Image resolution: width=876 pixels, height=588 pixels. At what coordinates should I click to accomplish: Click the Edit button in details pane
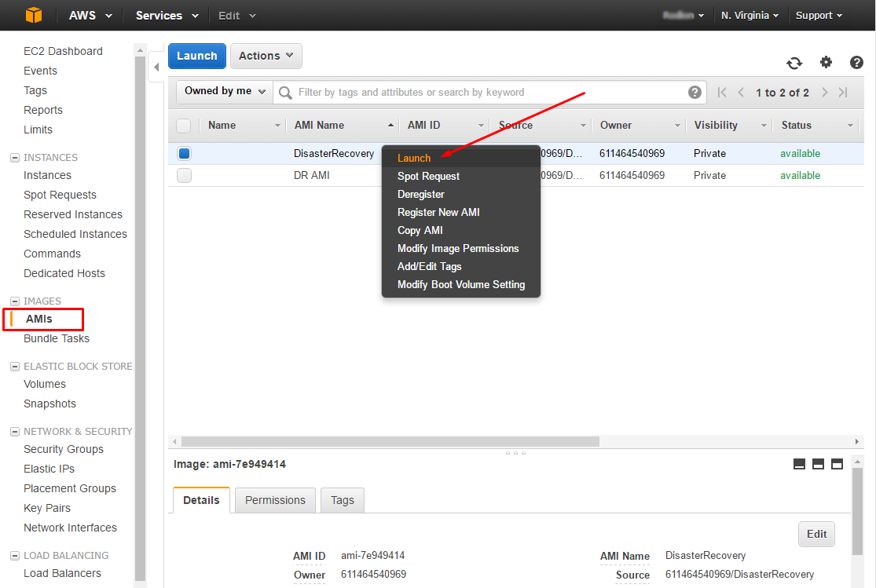coord(816,535)
